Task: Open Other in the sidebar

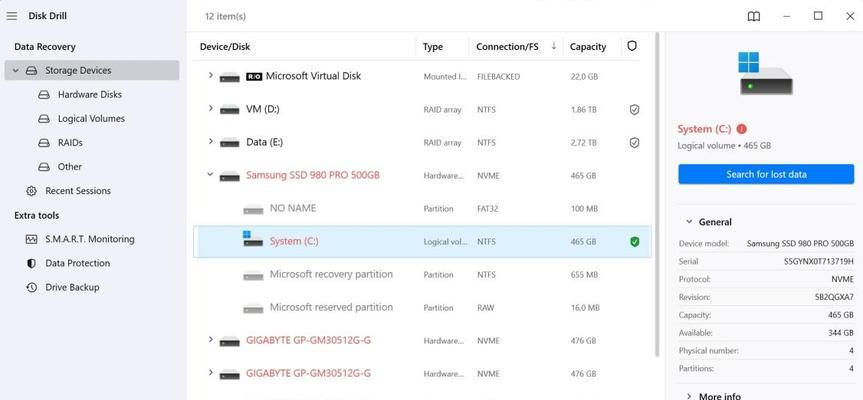Action: 70,167
